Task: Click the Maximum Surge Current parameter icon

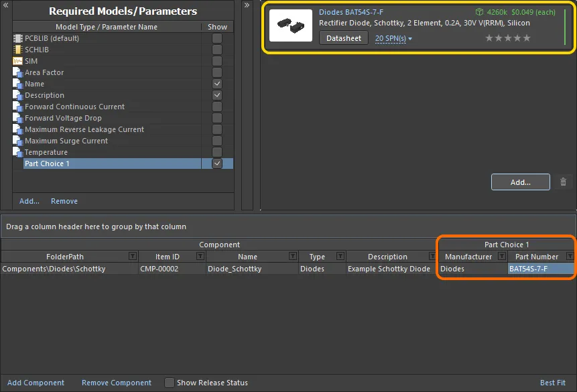Action: pos(17,141)
